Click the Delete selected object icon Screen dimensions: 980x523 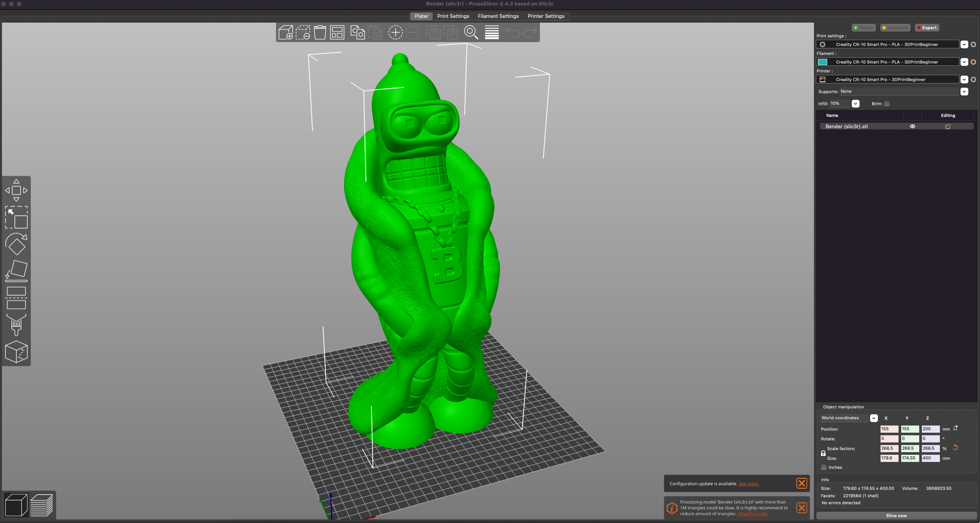point(303,32)
